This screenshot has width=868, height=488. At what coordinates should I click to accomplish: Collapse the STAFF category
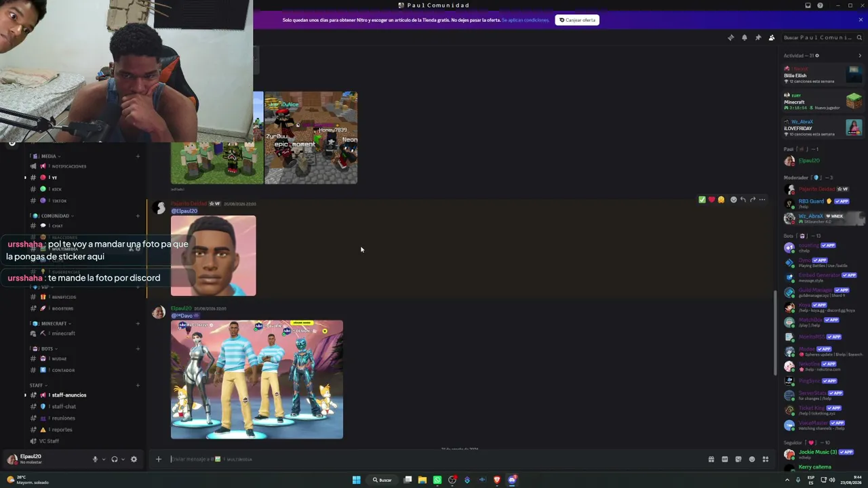pyautogui.click(x=37, y=385)
